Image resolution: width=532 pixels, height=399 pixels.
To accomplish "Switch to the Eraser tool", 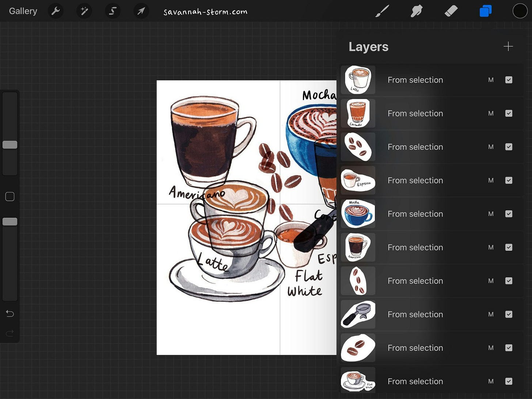I will 451,11.
